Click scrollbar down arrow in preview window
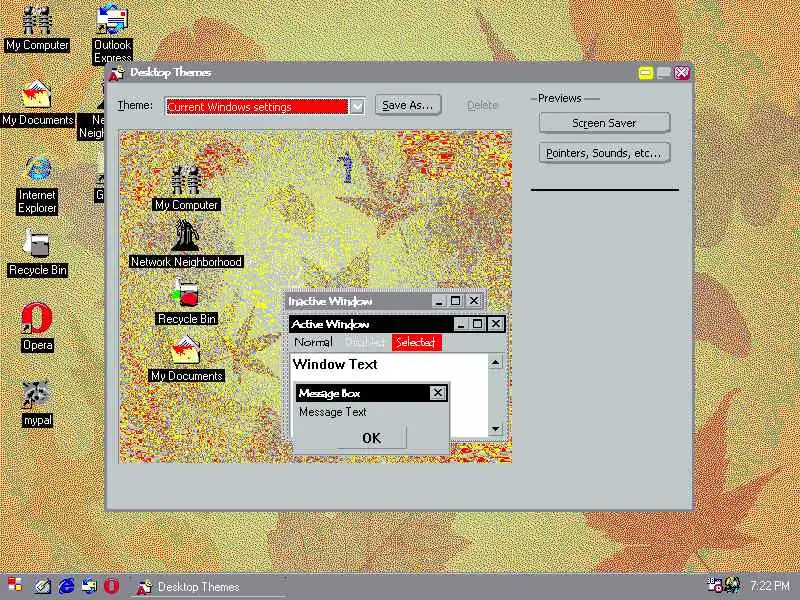Viewport: 800px width, 600px height. 495,429
